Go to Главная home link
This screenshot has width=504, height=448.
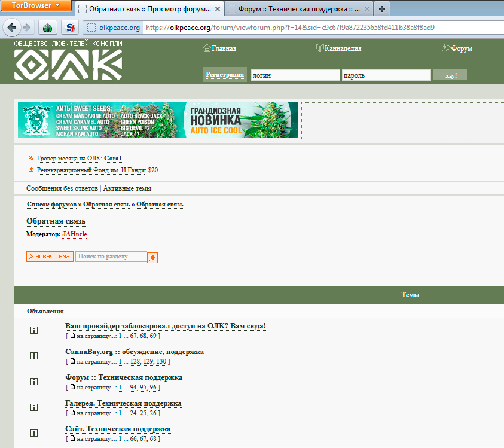224,48
